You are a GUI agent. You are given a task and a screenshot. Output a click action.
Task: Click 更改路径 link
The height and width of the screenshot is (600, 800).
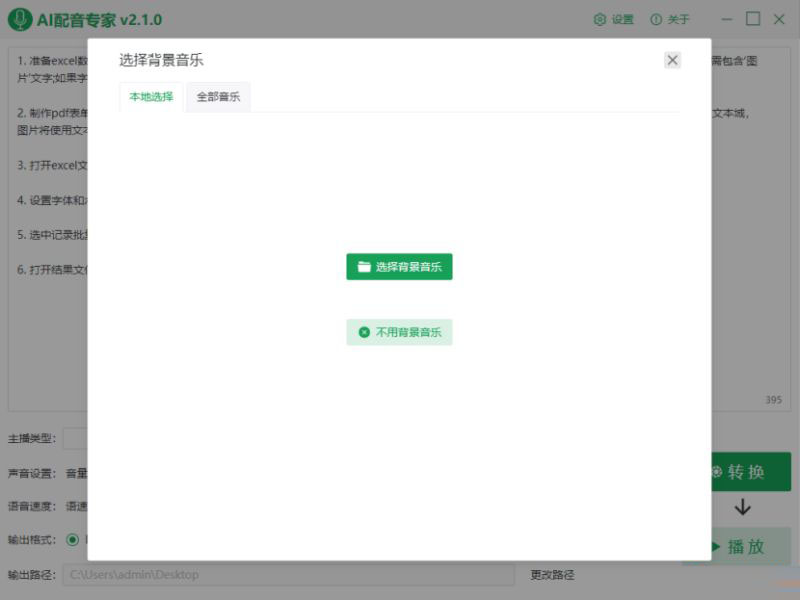tap(552, 575)
